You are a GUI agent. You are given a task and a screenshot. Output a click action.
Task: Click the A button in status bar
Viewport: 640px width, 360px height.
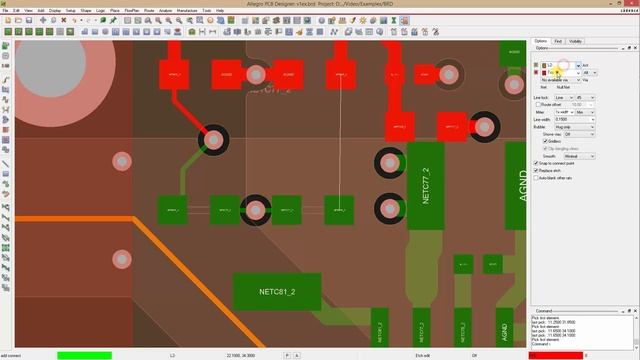point(297,356)
